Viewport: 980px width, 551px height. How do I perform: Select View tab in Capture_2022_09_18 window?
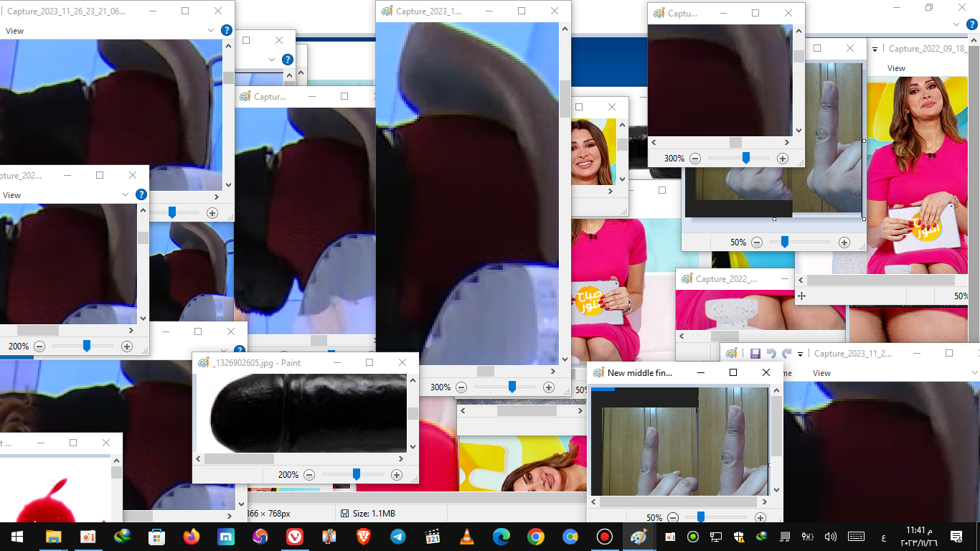[x=896, y=68]
